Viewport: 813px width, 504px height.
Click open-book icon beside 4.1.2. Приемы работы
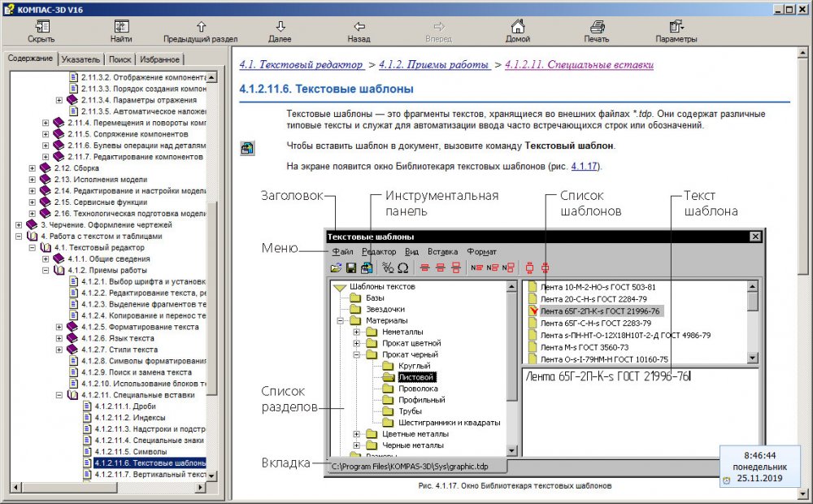point(59,270)
